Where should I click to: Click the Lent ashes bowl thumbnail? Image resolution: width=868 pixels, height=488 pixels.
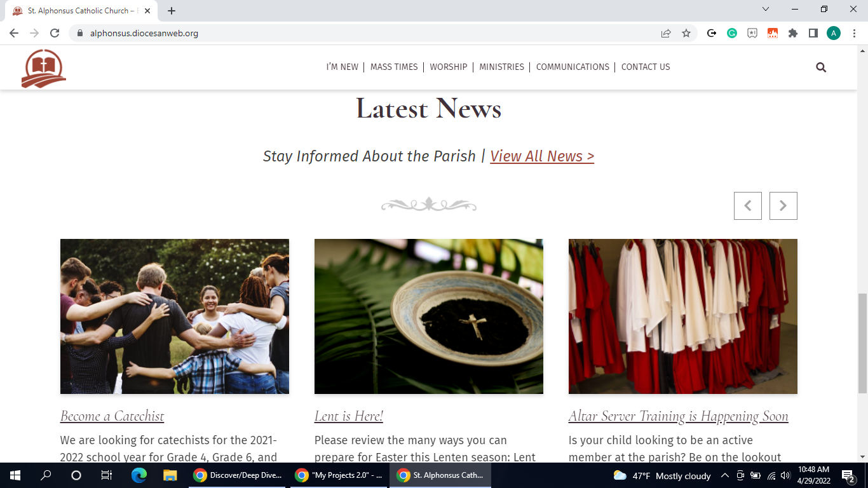(429, 316)
